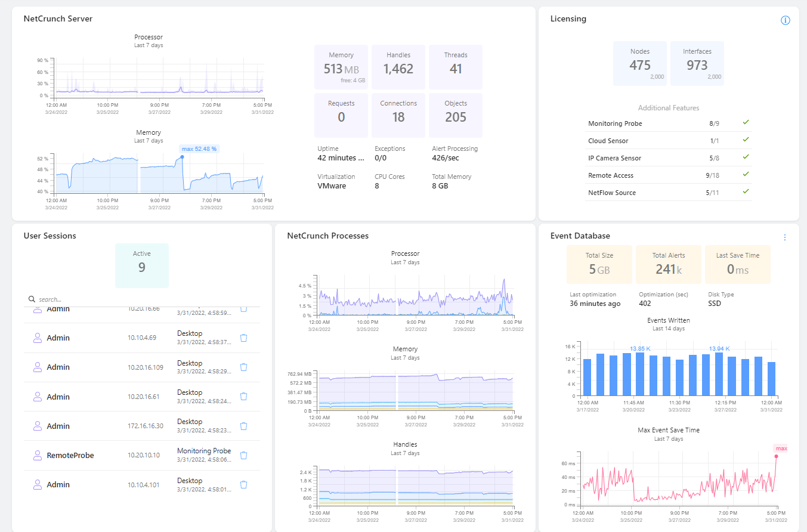Open the Interfaces 973 license tile
Screen dimensions: 807x532
point(697,63)
